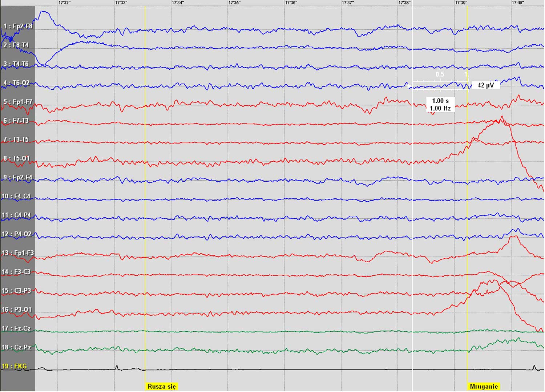
Task: Click the 1.00 s / 1.00 Hz measurement box
Action: [440, 105]
